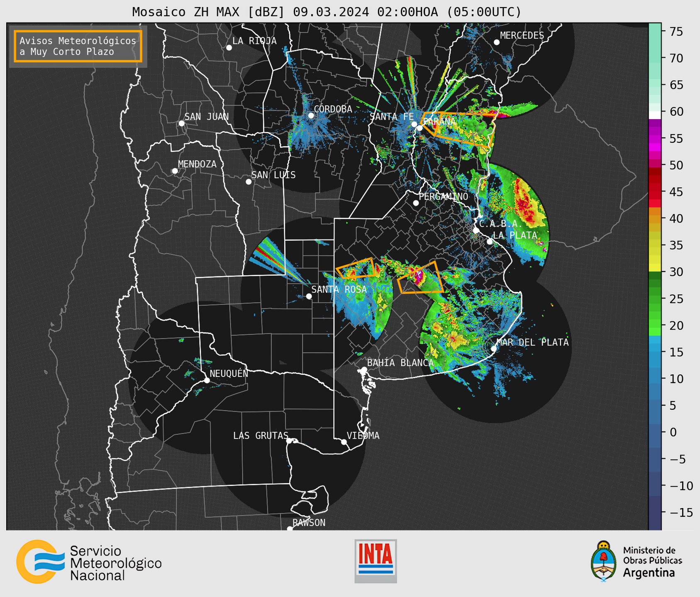Click the Ministerio de Obras Públicas text
Viewport: 700px width, 597px height.
point(652,555)
